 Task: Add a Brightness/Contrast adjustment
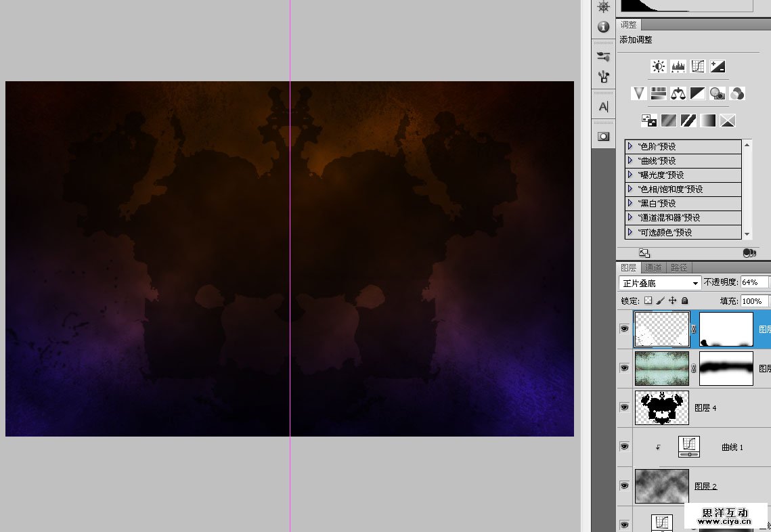tap(658, 66)
